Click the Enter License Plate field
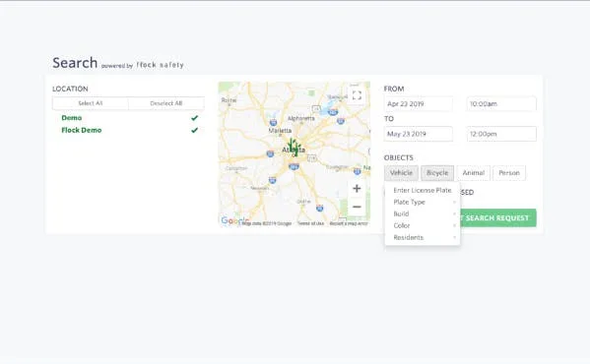This screenshot has width=590, height=364. pos(423,190)
